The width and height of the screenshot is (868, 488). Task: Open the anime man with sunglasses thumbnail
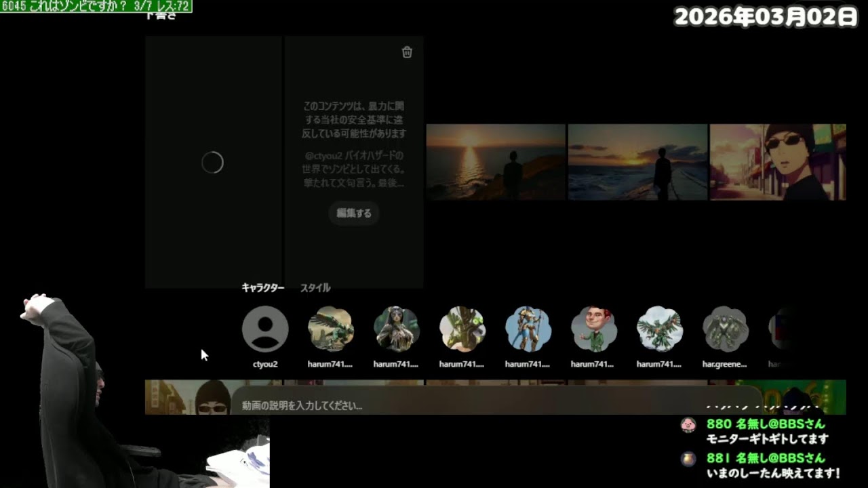coord(778,162)
